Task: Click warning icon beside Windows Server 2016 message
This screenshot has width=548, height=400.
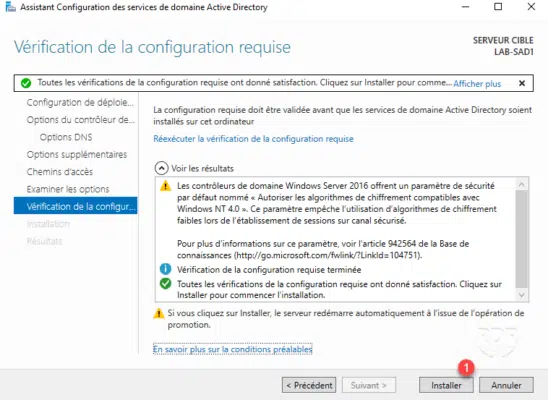Action: coord(165,186)
